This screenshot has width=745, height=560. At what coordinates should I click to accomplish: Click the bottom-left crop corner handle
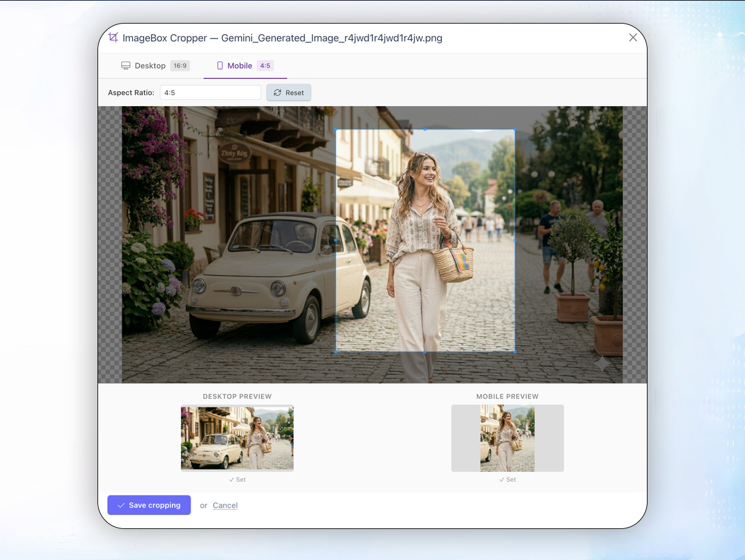[x=336, y=352]
